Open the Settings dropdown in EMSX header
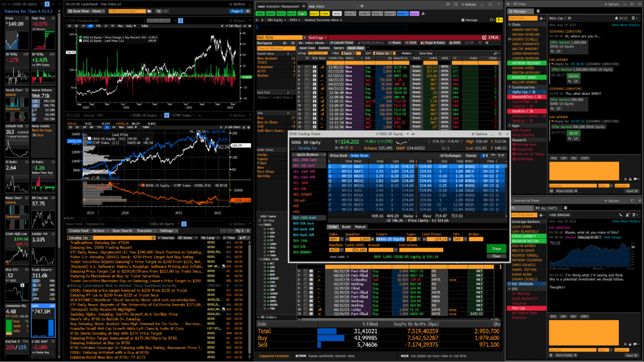The height and width of the screenshot is (362, 644). click(317, 37)
